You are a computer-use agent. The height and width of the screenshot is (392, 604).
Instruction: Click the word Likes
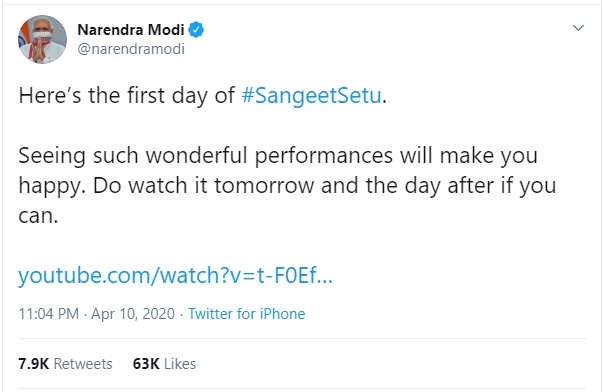click(180, 364)
